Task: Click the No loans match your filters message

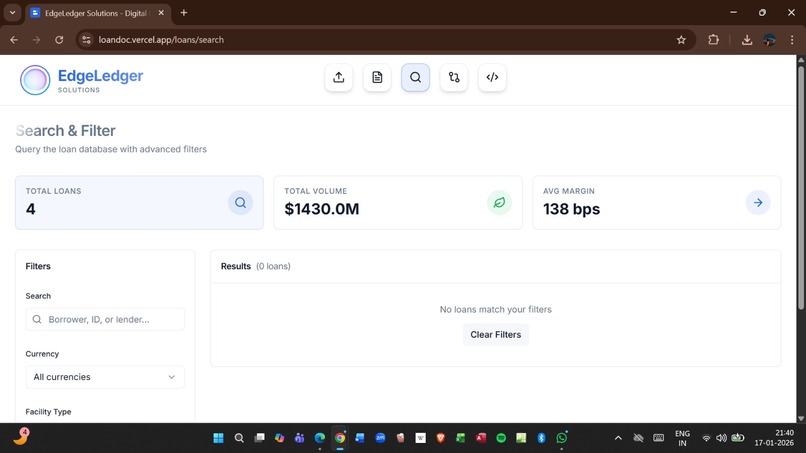Action: pos(496,310)
